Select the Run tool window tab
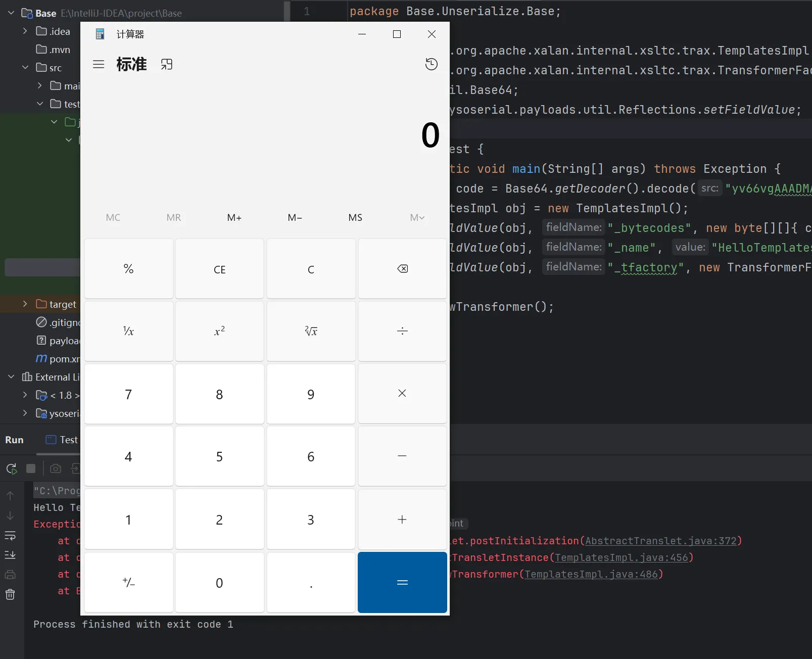Screen dimensions: 812x659 pos(14,440)
